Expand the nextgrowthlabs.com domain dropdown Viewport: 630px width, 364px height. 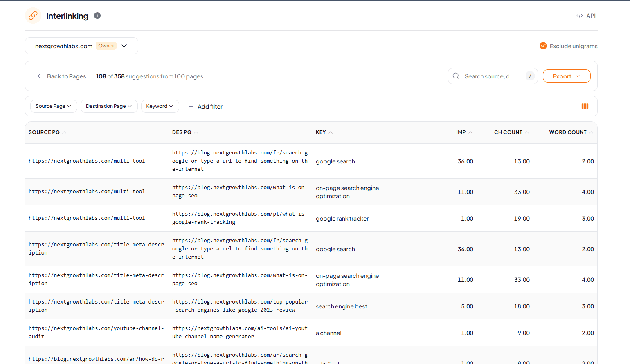click(x=81, y=46)
